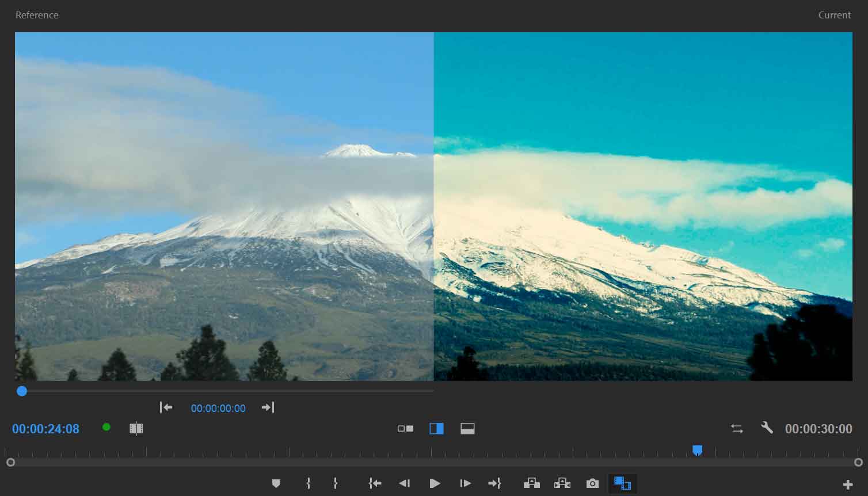Step forward one frame
This screenshot has width=868, height=496.
coord(465,483)
